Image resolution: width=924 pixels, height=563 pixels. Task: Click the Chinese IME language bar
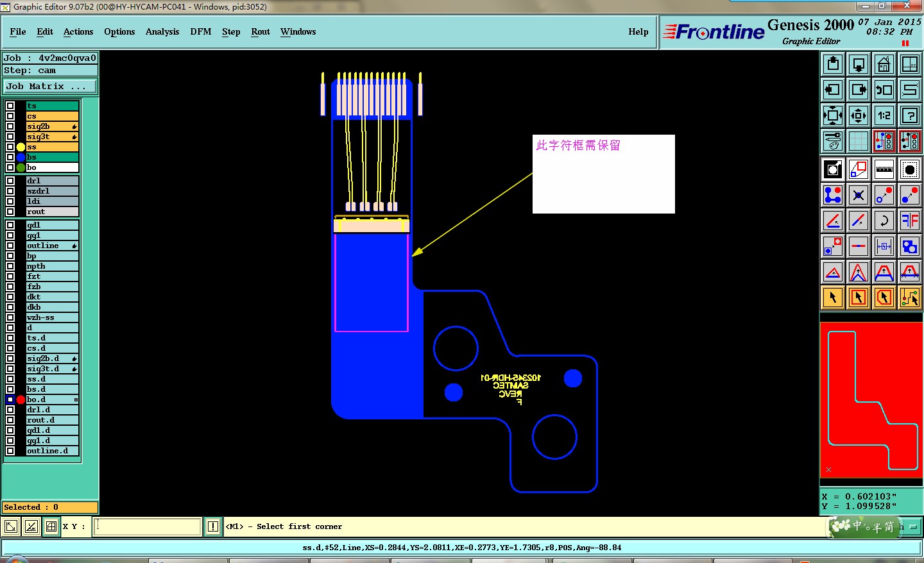(864, 526)
